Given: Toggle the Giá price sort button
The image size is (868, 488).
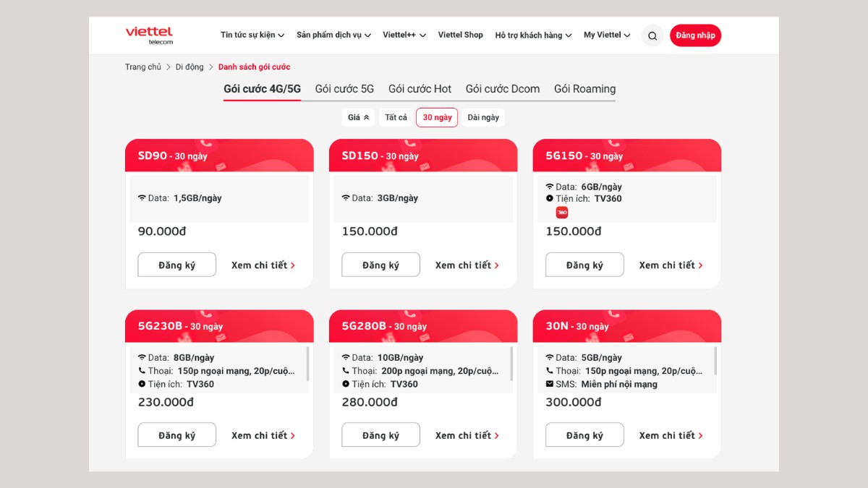Looking at the screenshot, I should (359, 117).
